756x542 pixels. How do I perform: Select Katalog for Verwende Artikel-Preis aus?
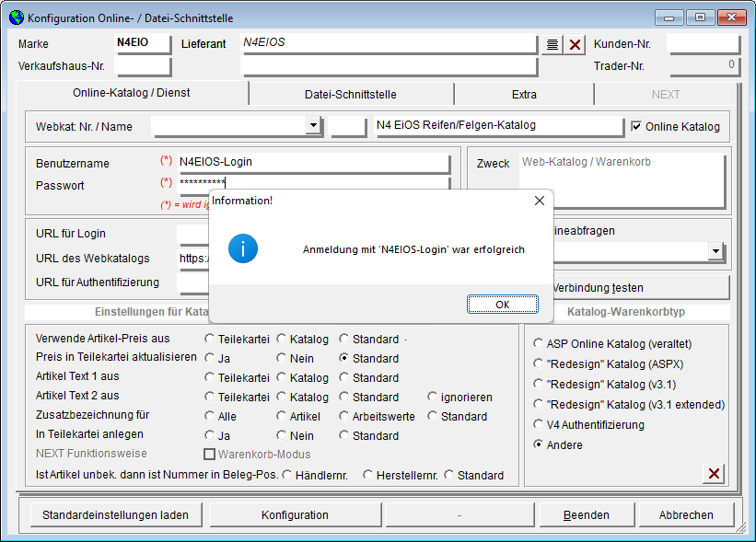click(281, 339)
